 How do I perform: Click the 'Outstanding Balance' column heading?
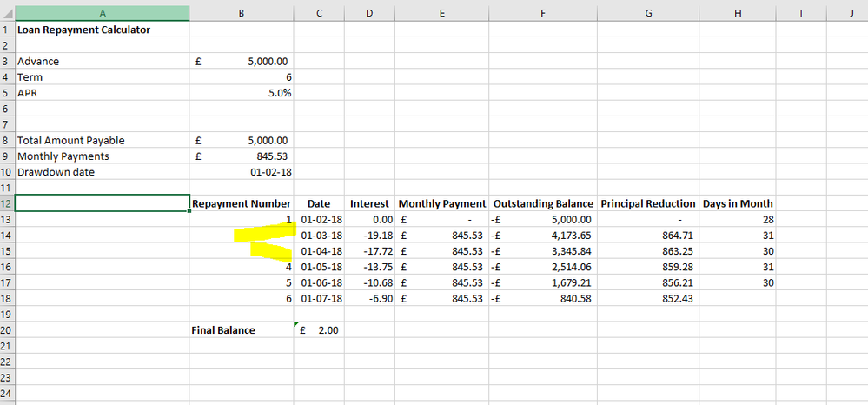click(543, 203)
